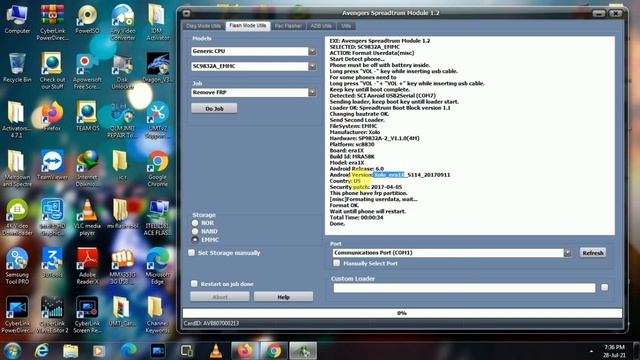Launch TeamViewer from the desktop
This screenshot has height=360, width=640.
tap(52, 165)
